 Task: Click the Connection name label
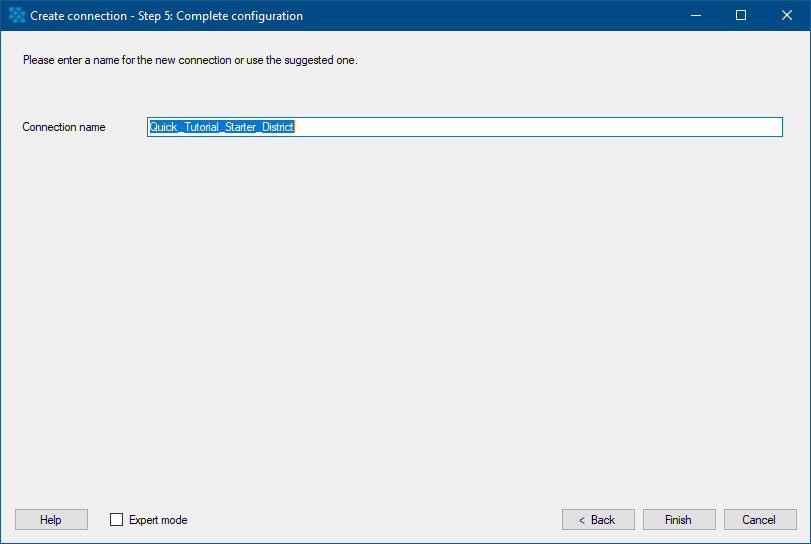[64, 127]
